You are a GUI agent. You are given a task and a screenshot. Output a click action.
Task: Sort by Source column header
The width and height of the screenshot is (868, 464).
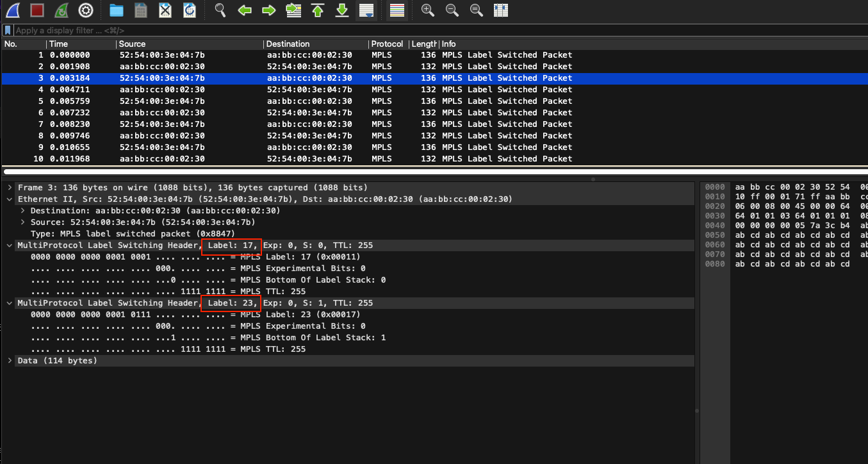(190, 44)
